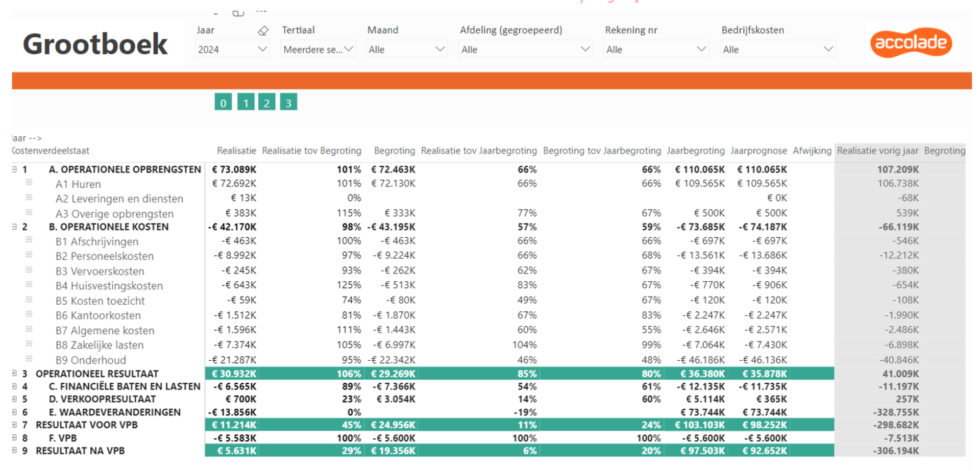Click the green level 3 button
This screenshot has width=980, height=471.
[x=288, y=103]
